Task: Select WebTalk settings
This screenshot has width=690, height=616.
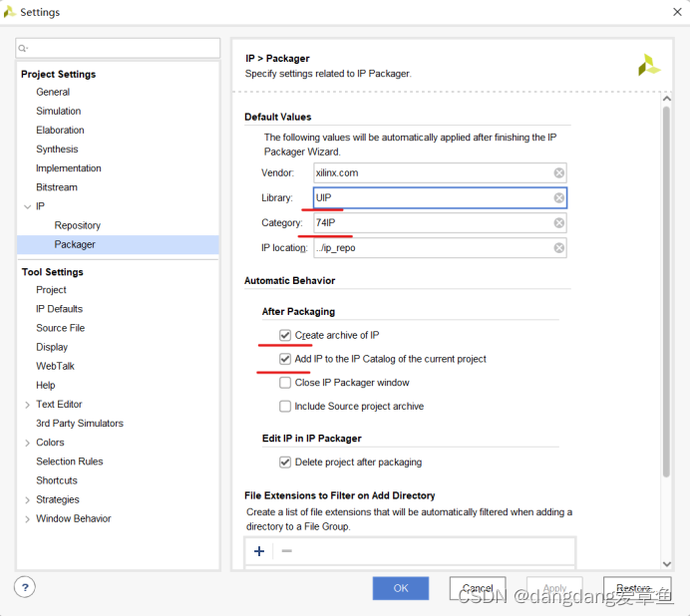Action: (55, 366)
